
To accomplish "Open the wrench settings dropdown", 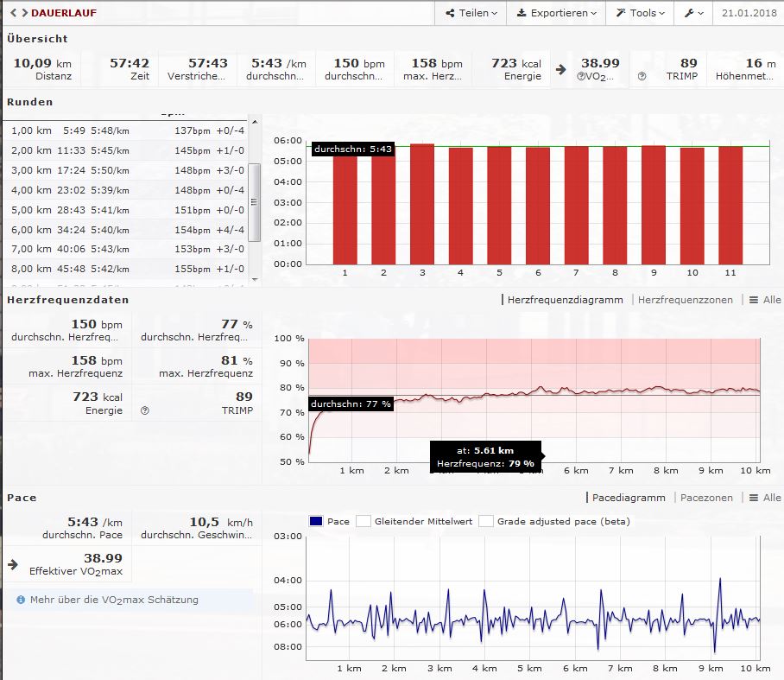I will (693, 13).
